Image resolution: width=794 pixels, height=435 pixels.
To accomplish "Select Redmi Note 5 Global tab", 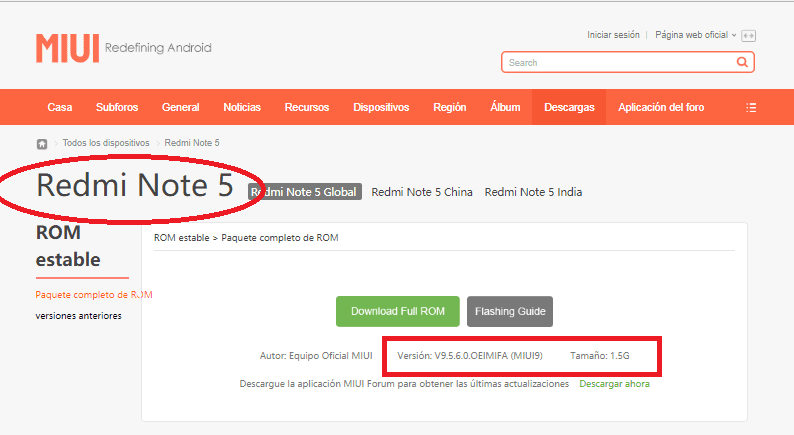I will [305, 192].
